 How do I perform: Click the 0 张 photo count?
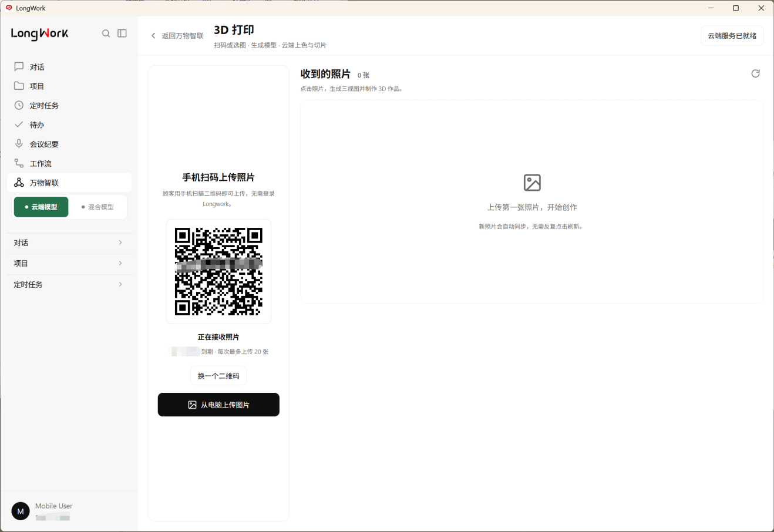tap(364, 75)
